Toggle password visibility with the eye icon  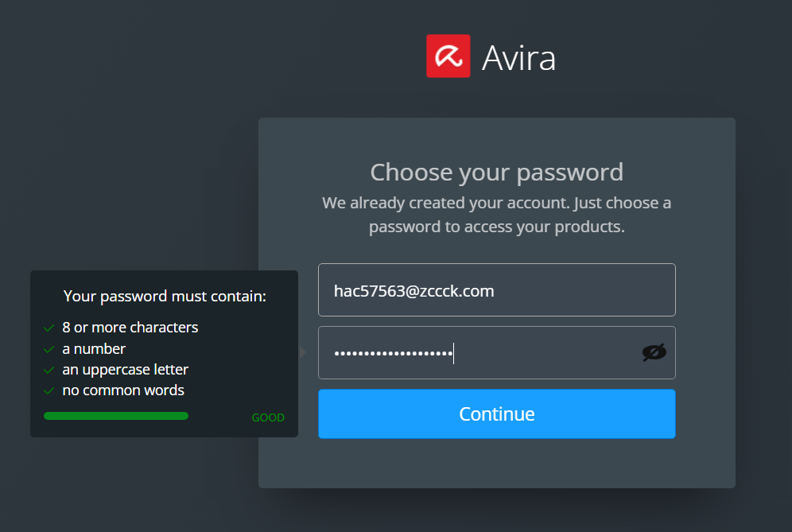pos(654,353)
